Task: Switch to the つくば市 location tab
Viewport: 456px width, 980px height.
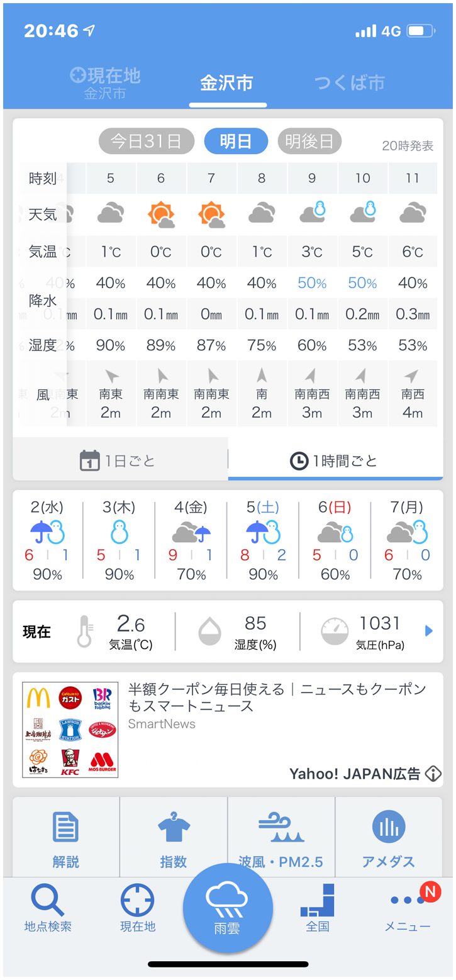Action: click(349, 83)
